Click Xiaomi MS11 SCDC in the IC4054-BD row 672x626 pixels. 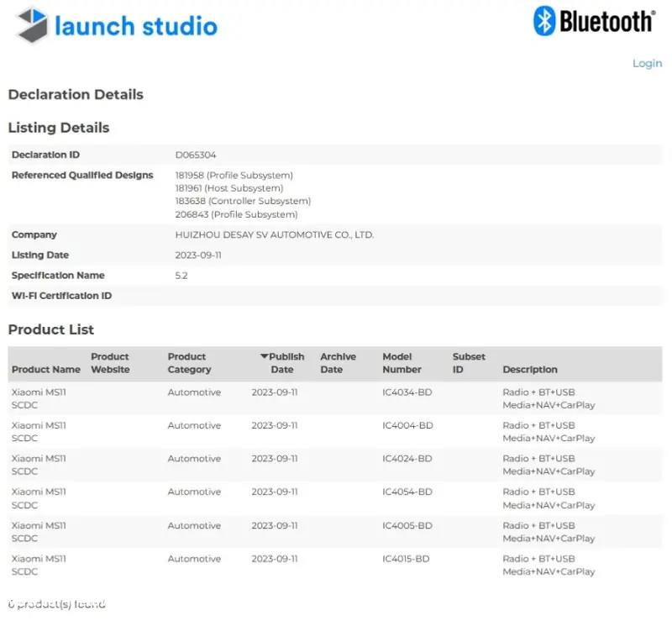[x=39, y=498]
